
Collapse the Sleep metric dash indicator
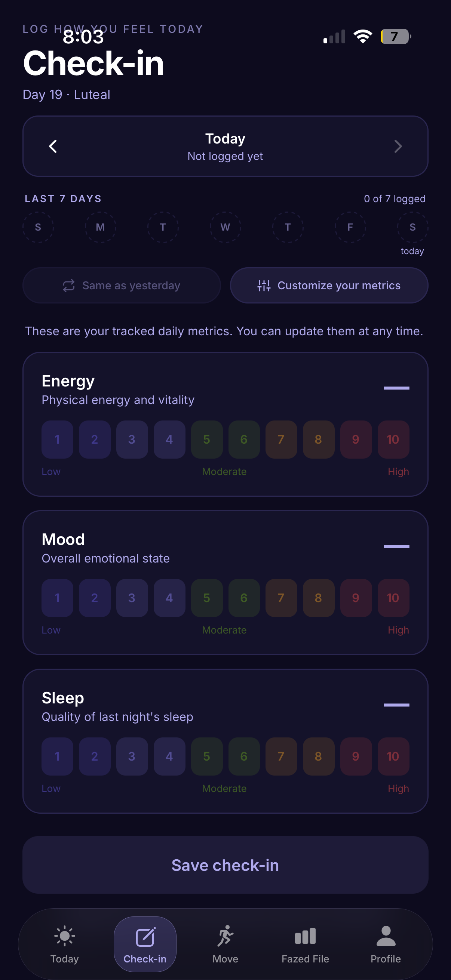tap(396, 705)
